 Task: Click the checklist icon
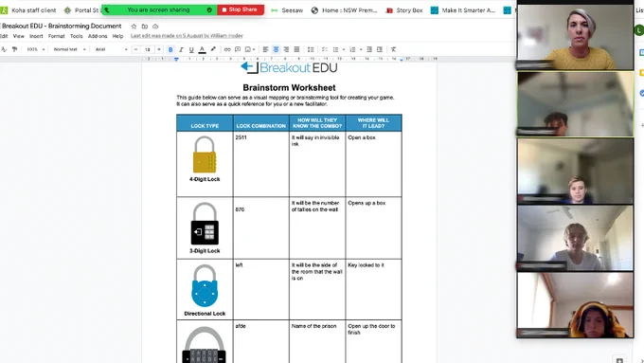coord(325,49)
